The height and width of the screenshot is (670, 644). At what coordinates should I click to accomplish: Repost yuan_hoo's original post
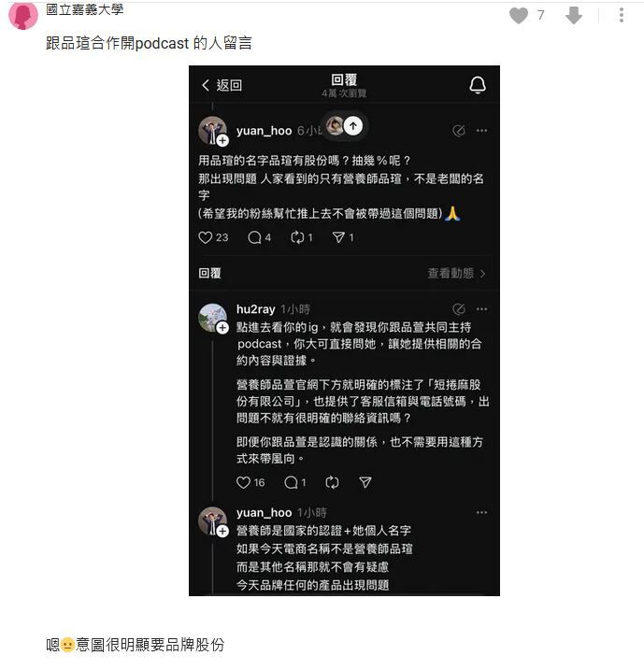(x=301, y=237)
